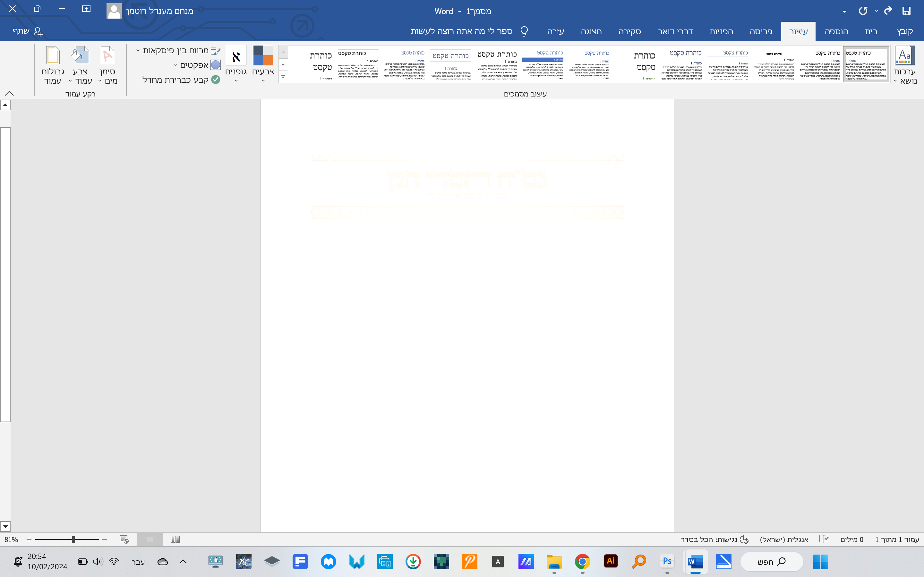Viewport: 924px width, 577px height.
Task: Open the Colors (צבעים) palette
Action: 263,64
